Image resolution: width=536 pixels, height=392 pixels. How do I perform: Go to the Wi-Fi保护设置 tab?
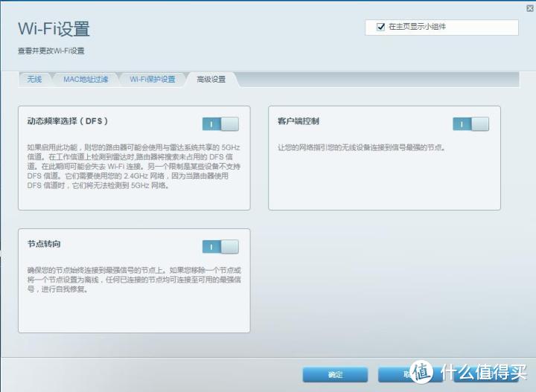153,80
